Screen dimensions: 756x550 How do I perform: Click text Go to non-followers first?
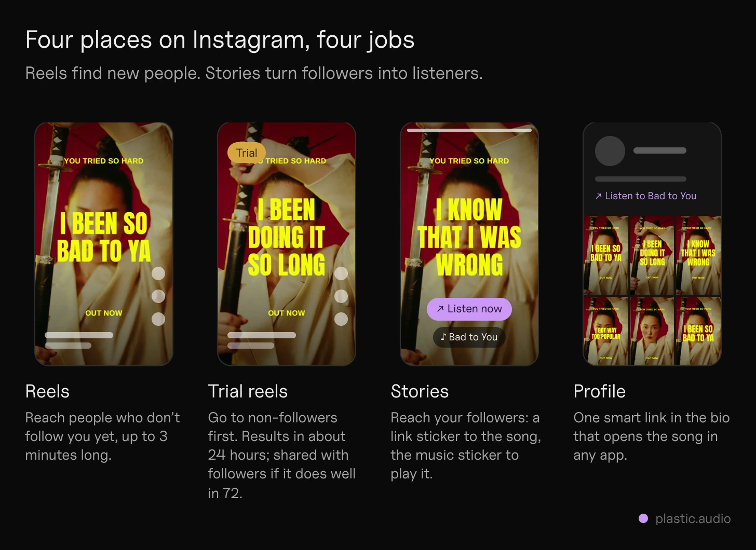tap(282, 455)
